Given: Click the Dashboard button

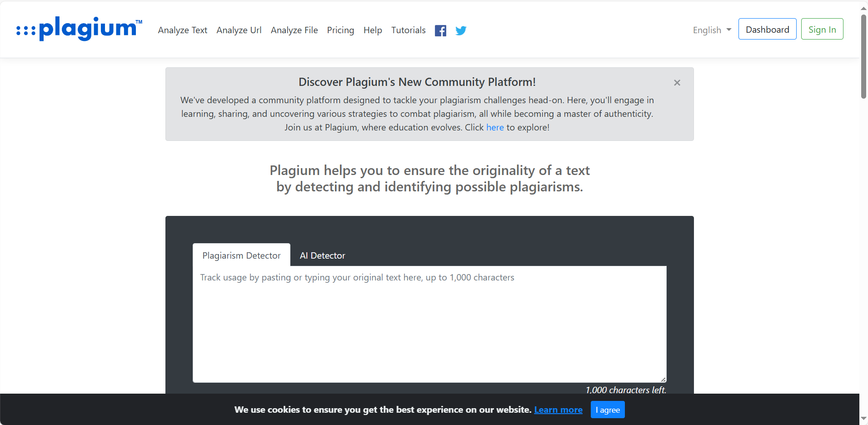Looking at the screenshot, I should 768,29.
